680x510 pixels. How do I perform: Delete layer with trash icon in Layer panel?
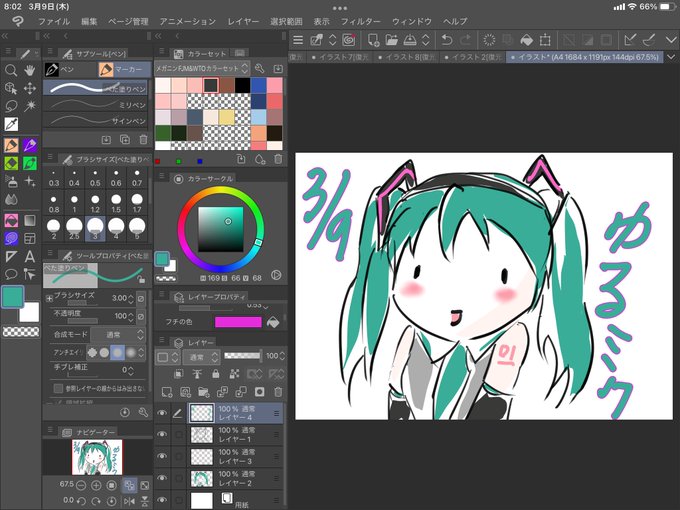tap(278, 392)
